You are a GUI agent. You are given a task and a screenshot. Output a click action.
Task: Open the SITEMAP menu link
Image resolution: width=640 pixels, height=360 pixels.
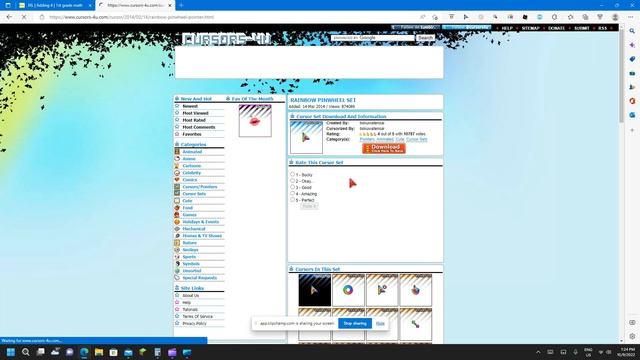coord(531,28)
